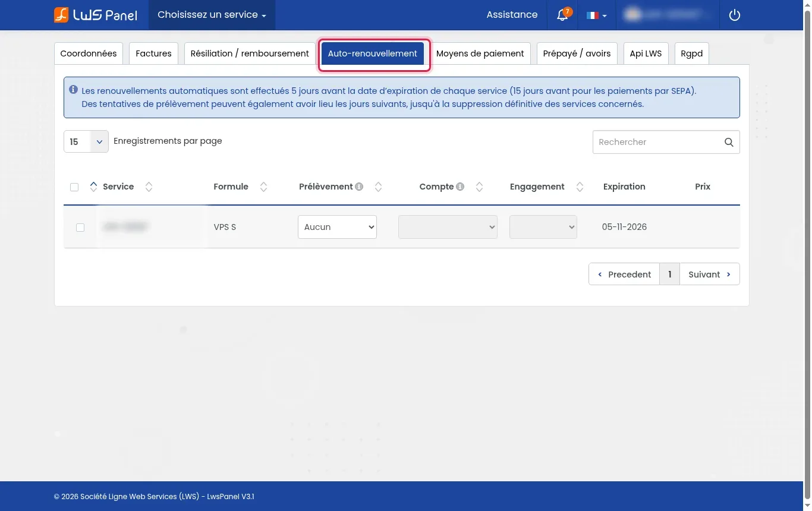
Task: Click the blurred account name in header
Action: (668, 15)
